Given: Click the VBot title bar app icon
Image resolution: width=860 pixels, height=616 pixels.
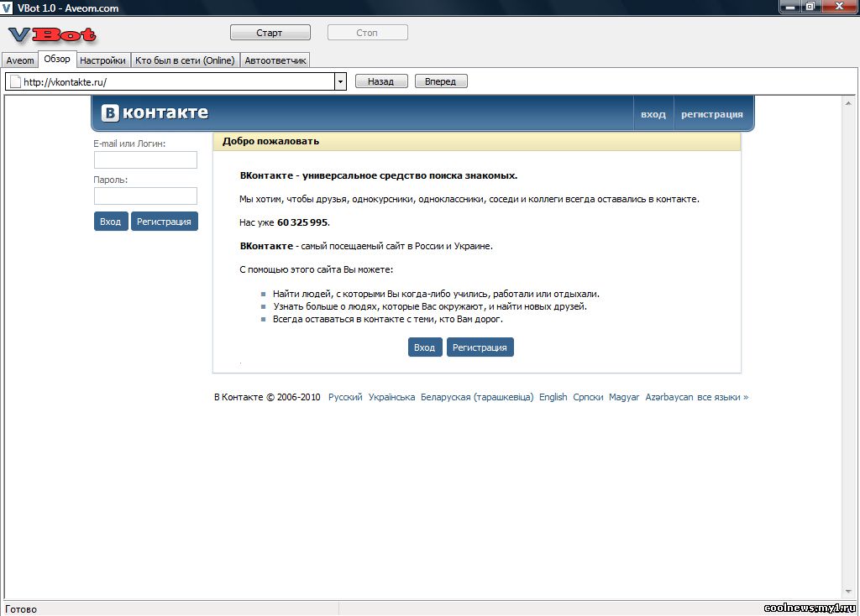Looking at the screenshot, I should point(7,8).
